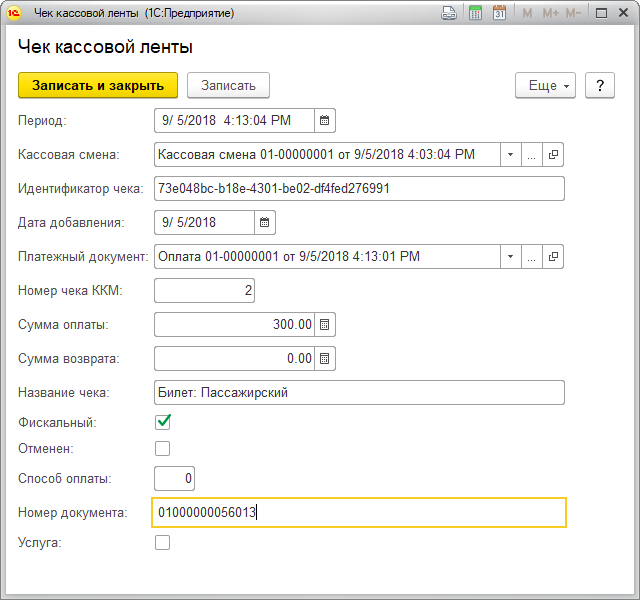Click the print icon in title bar

click(x=449, y=13)
